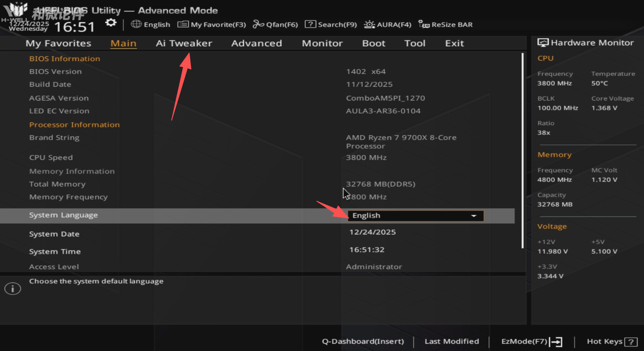Click the help text about default language
The width and height of the screenshot is (644, 351).
click(96, 281)
